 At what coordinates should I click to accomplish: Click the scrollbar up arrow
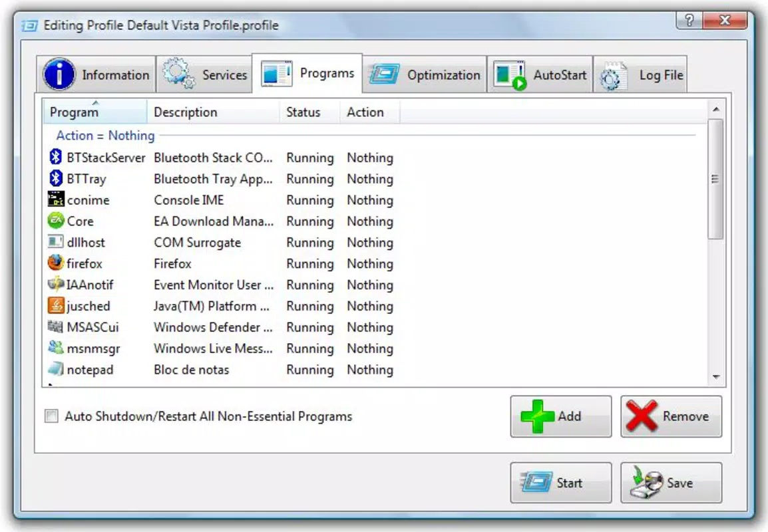pyautogui.click(x=715, y=109)
